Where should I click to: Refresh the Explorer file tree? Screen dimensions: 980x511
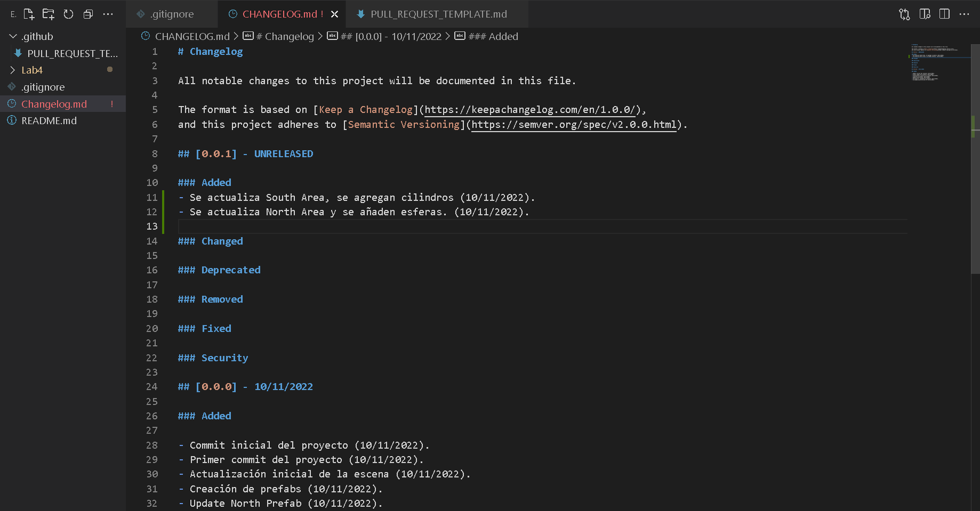(x=68, y=14)
